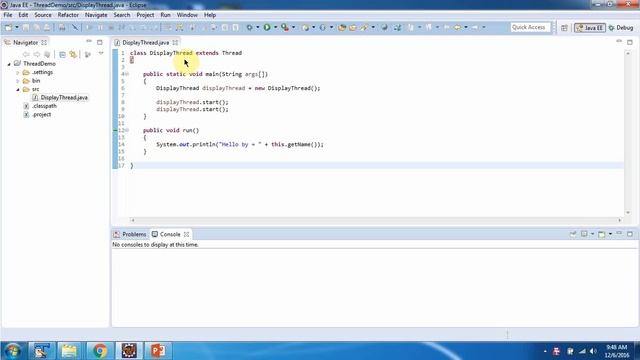Open the External Tools dropdown arrow
This screenshot has width=640, height=360.
click(293, 27)
